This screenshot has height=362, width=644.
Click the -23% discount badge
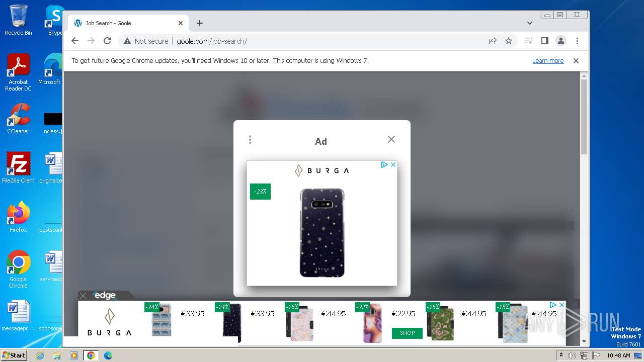pos(260,192)
